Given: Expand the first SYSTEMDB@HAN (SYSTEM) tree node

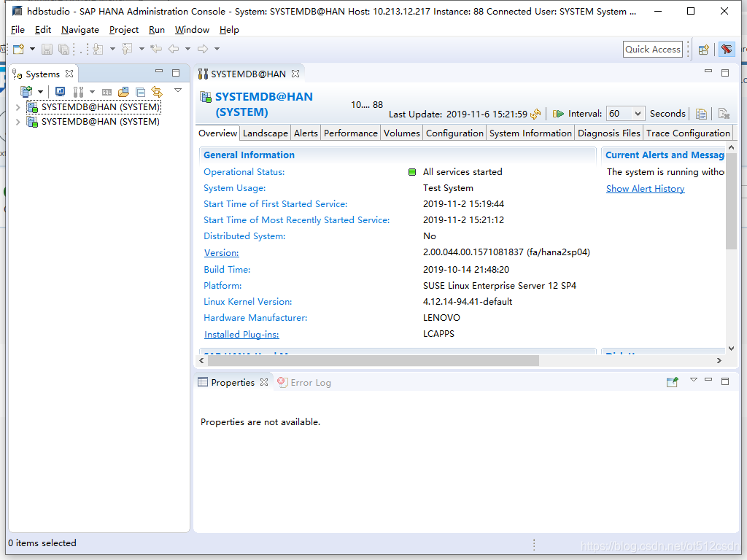Looking at the screenshot, I should point(18,108).
